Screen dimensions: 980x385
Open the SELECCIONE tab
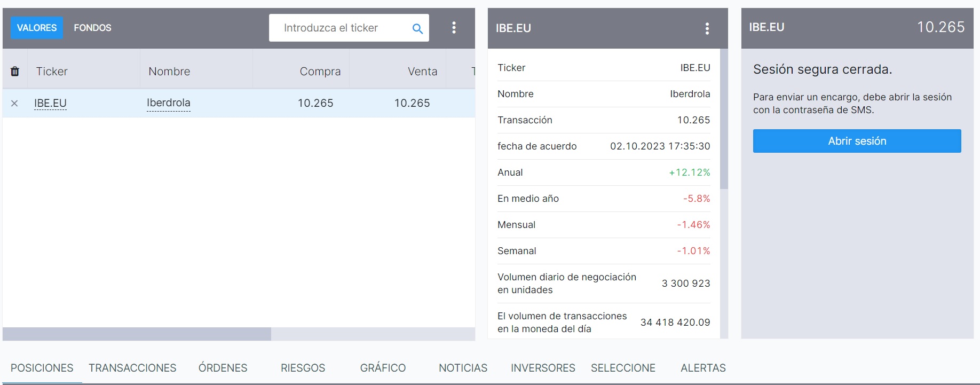(x=623, y=368)
